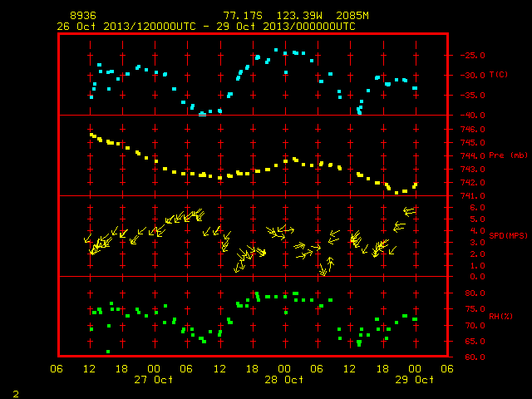Click the 123.39W longitude text
Image resolution: width=532 pixels, height=399 pixels.
(299, 16)
